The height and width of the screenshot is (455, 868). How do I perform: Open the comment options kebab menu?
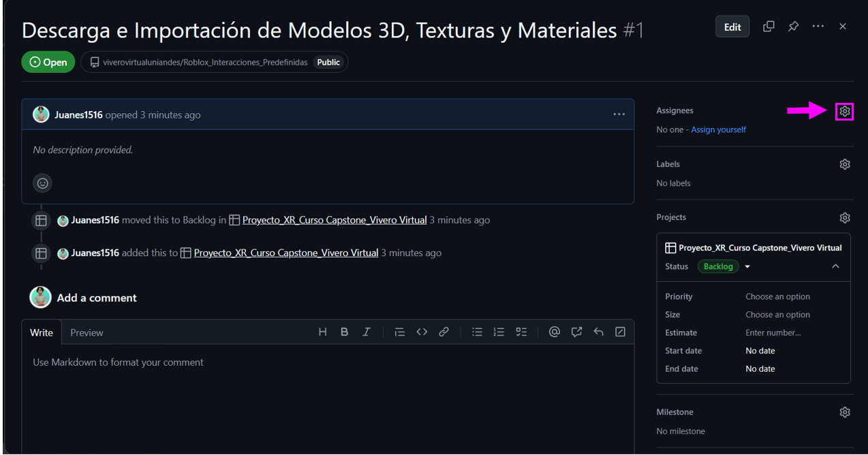pos(619,114)
